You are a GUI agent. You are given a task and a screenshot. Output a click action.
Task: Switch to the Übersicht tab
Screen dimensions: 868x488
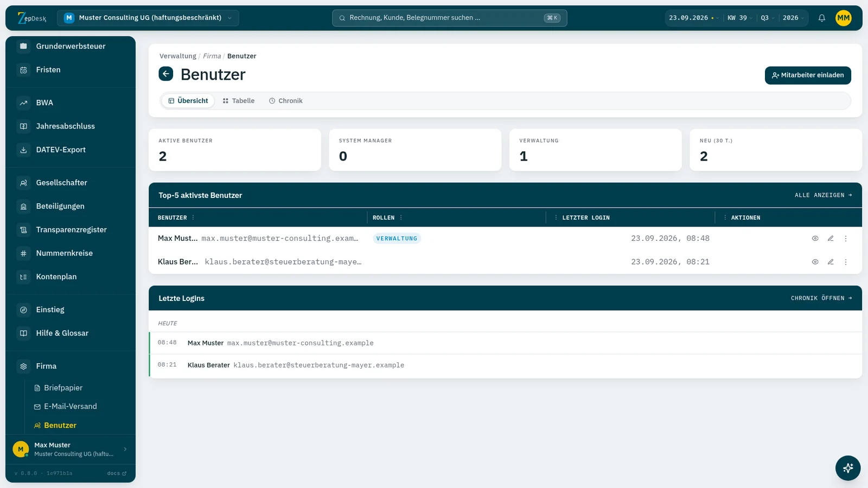[188, 101]
